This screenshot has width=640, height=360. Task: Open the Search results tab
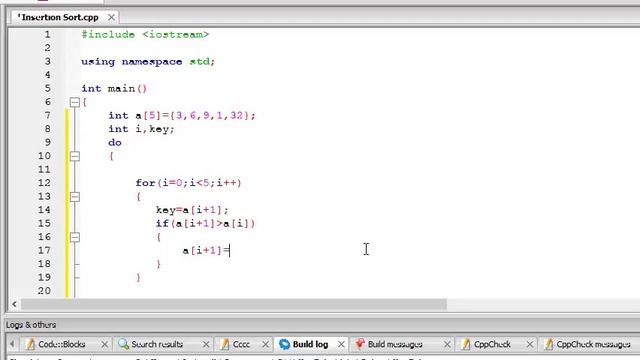pos(157,344)
